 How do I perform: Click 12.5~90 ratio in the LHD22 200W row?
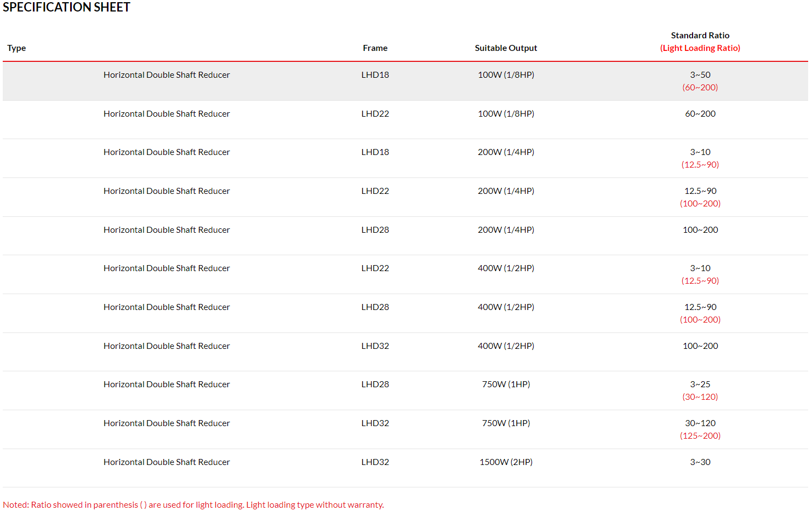click(x=700, y=191)
